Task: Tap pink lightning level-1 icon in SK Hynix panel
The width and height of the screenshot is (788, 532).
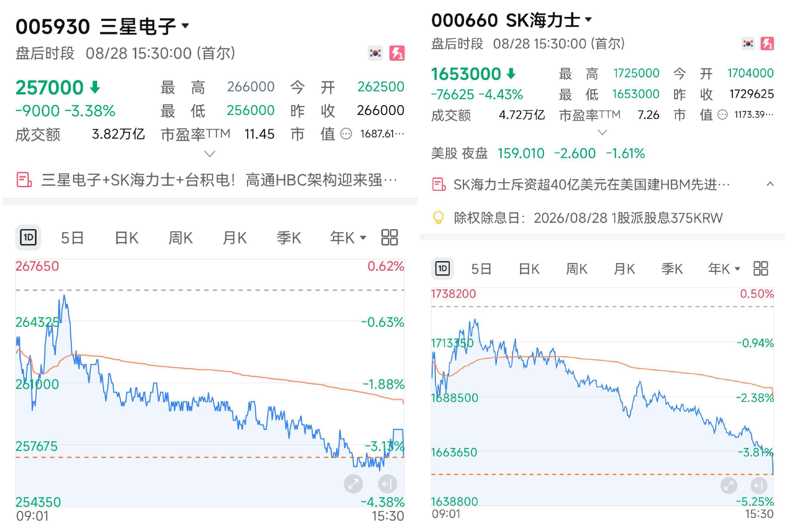Action: pyautogui.click(x=767, y=44)
